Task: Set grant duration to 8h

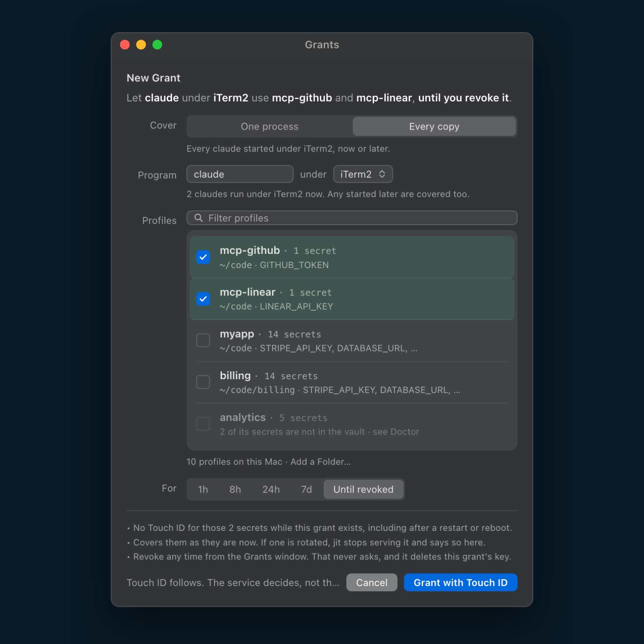Action: (235, 489)
